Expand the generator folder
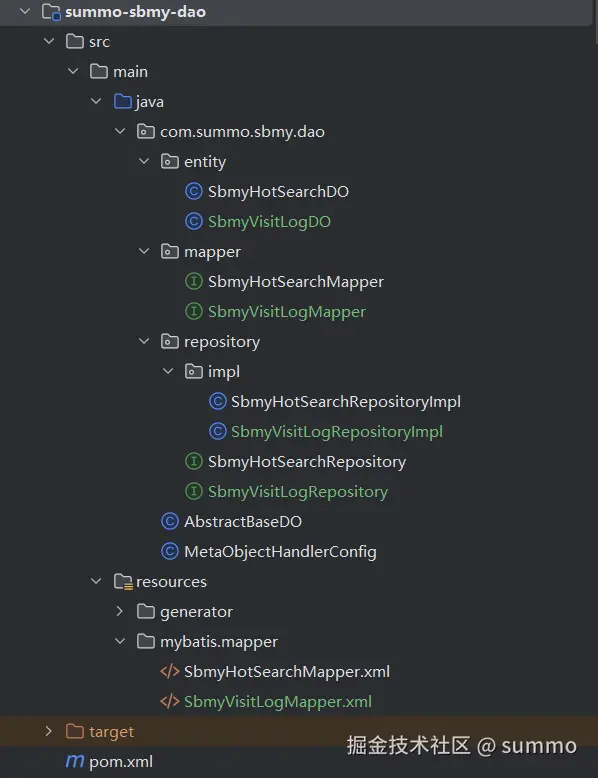 pyautogui.click(x=120, y=611)
